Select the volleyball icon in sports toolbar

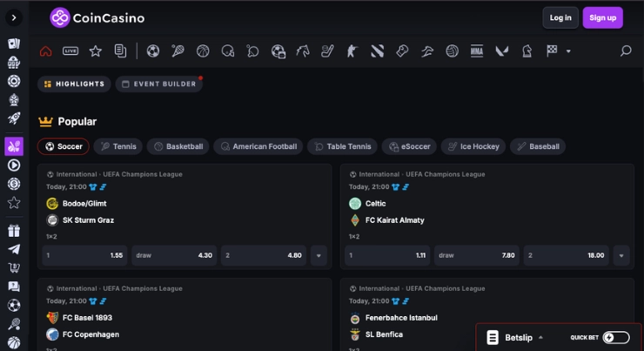point(452,51)
